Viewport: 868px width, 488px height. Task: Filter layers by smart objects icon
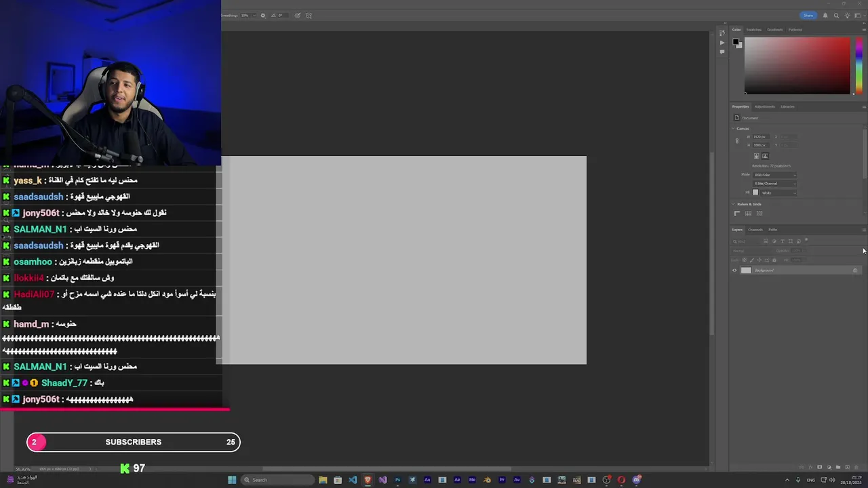(799, 241)
